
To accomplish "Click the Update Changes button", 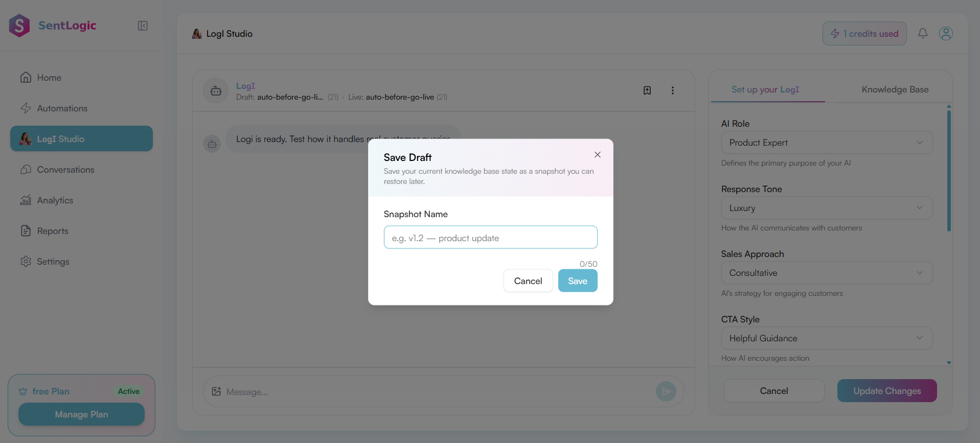I will pos(887,391).
